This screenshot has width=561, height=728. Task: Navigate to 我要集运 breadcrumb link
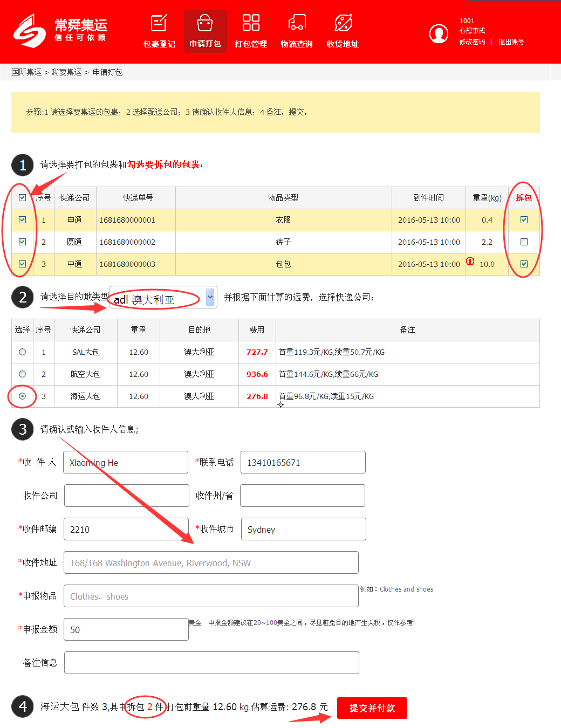click(x=66, y=72)
